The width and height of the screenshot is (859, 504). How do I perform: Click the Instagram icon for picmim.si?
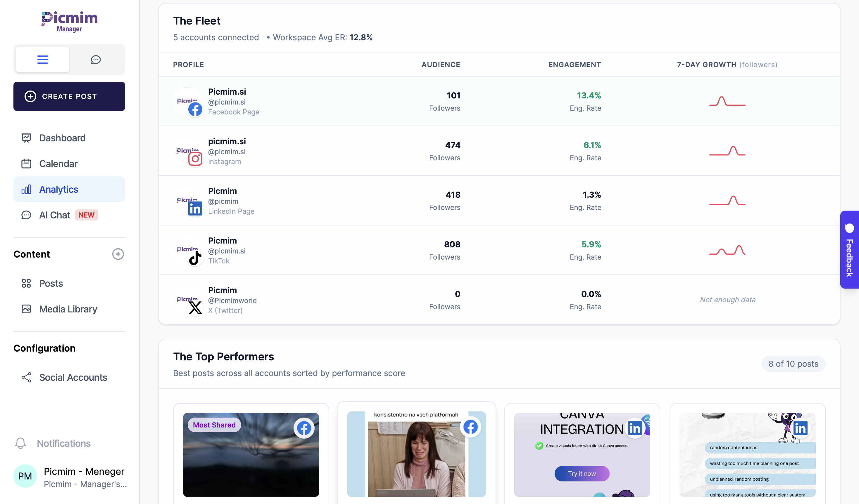click(195, 159)
